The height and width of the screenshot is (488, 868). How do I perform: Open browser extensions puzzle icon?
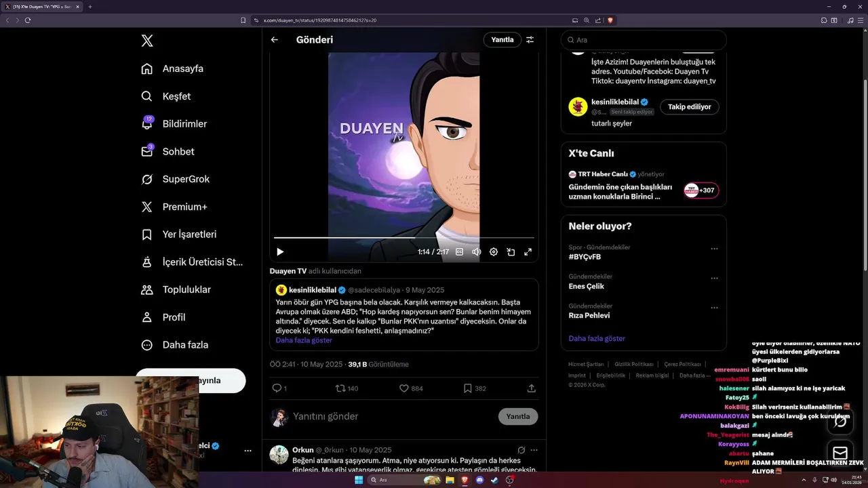point(824,20)
